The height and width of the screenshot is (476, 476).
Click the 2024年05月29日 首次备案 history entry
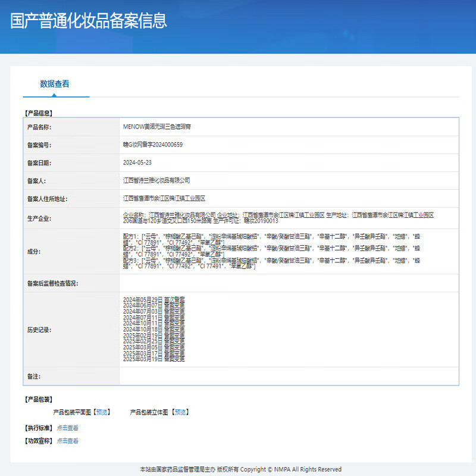[154, 298]
